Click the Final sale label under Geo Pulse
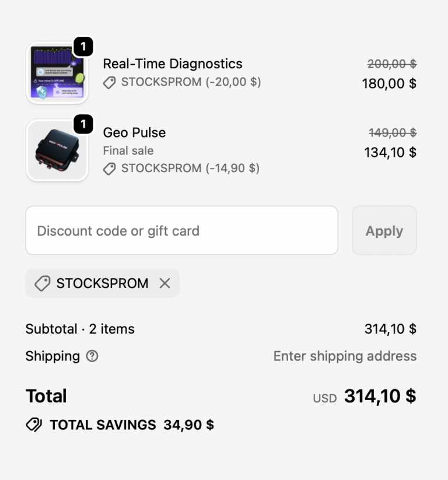The height and width of the screenshot is (480, 448). 128,150
